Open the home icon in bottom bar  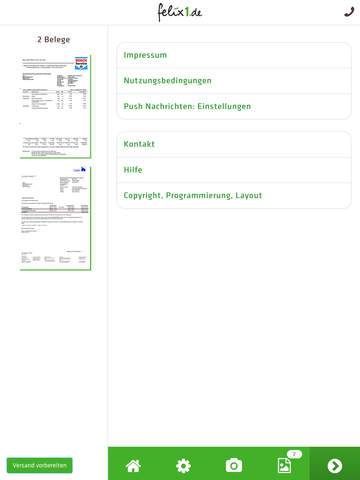point(133,466)
